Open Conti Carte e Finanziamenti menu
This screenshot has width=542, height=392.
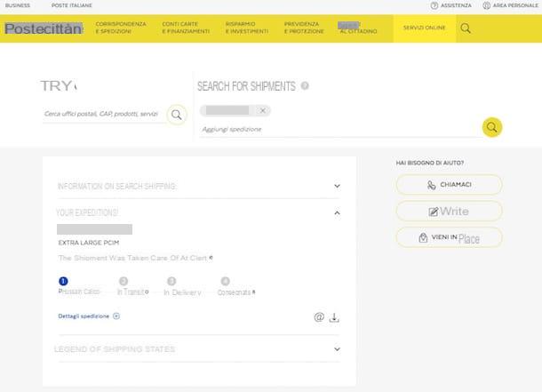186,28
